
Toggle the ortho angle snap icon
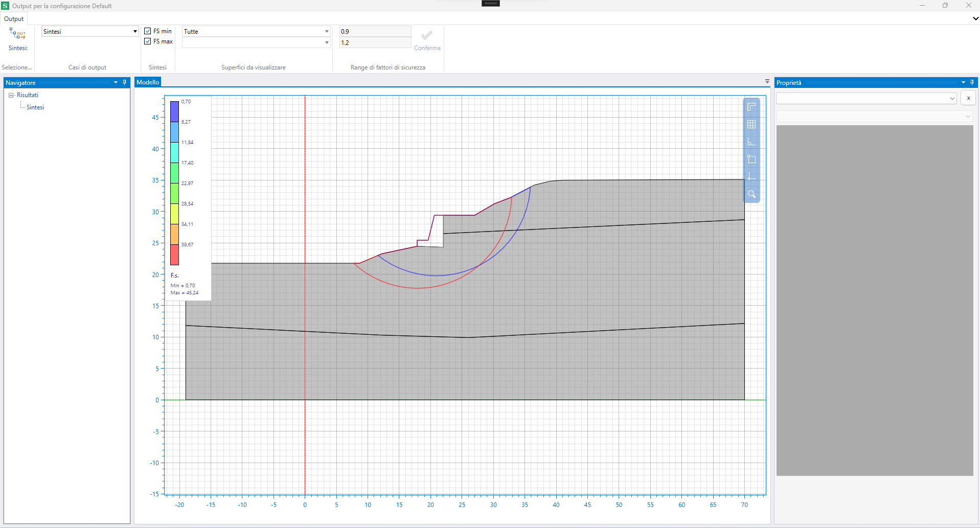coord(751,142)
